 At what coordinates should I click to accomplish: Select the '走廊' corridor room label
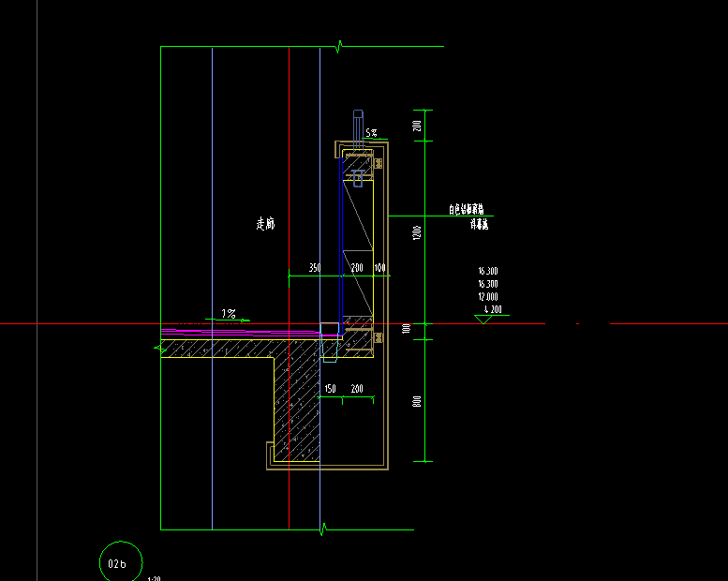click(265, 223)
